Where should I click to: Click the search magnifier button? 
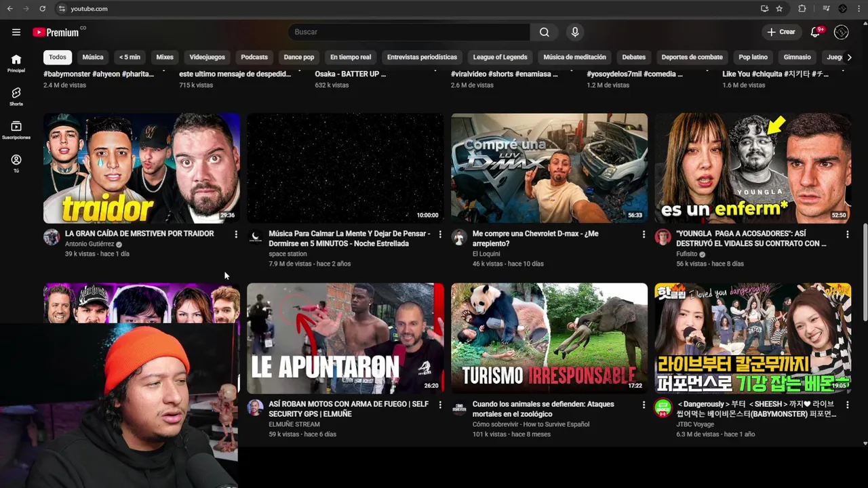545,32
